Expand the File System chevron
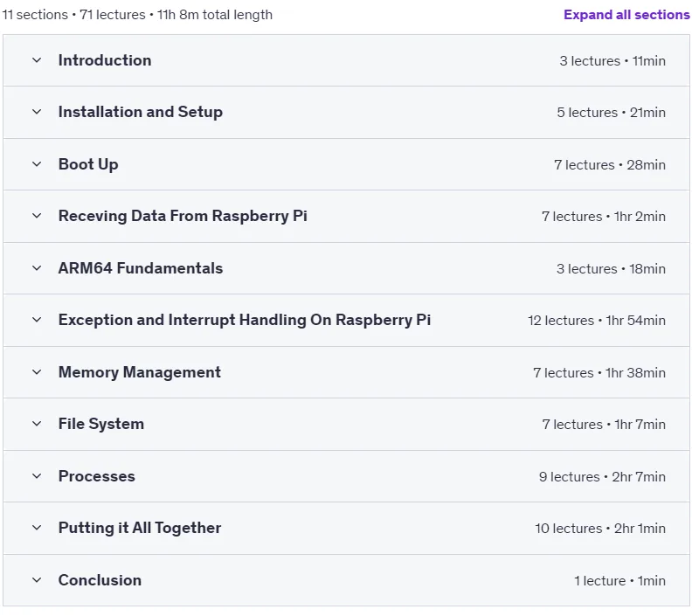Image resolution: width=692 pixels, height=616 pixels. 37,424
